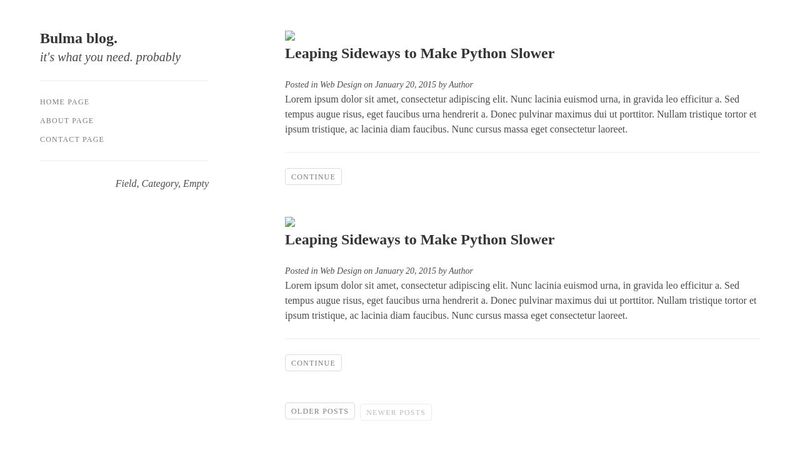This screenshot has height=450, width=800.
Task: Click the Bulma blog site title
Action: (78, 39)
